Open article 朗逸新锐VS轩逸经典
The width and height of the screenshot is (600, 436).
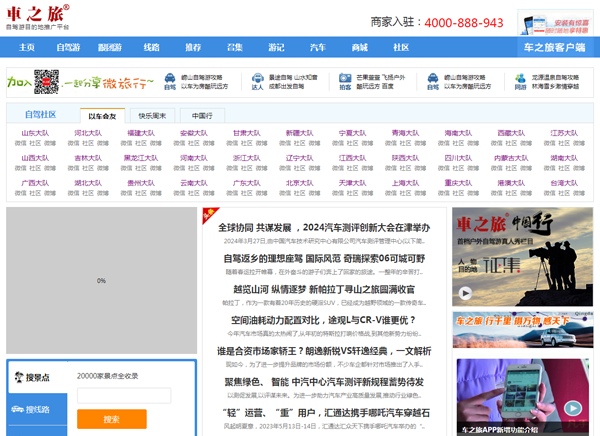point(324,351)
